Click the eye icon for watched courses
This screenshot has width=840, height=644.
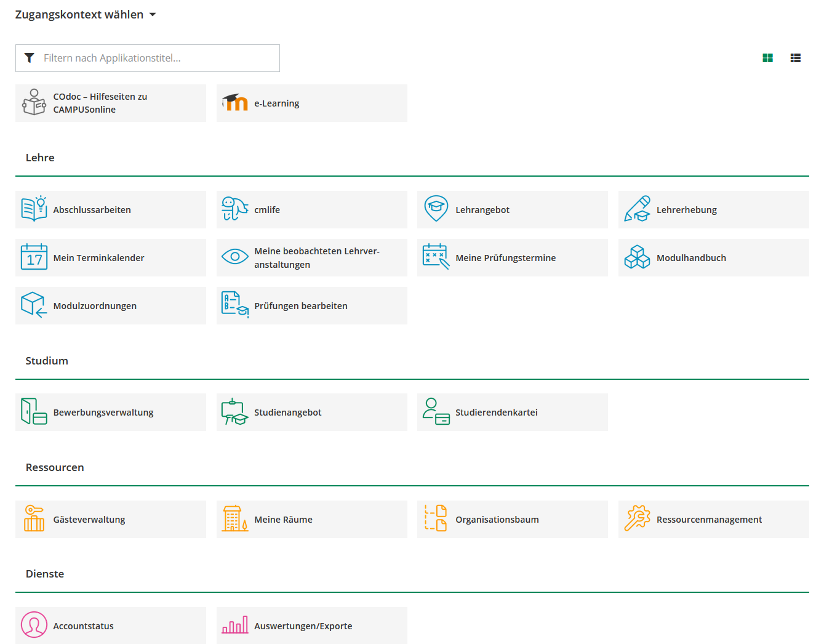pos(235,257)
